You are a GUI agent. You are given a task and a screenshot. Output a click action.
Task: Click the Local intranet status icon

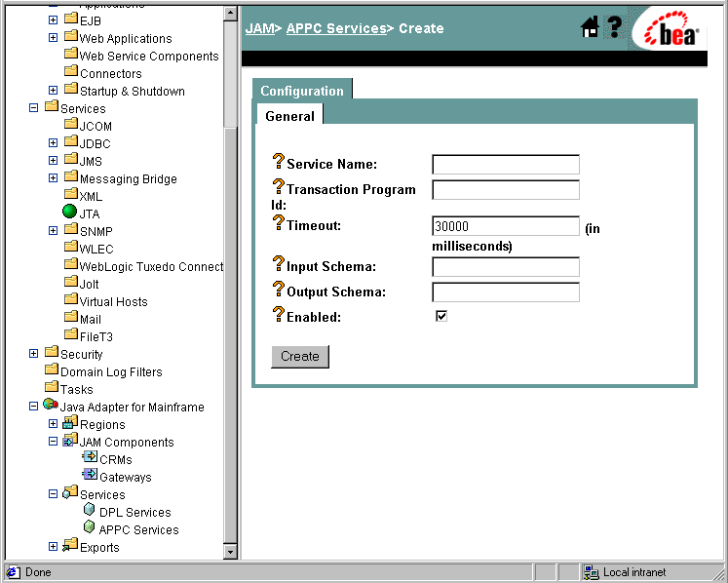[591, 572]
